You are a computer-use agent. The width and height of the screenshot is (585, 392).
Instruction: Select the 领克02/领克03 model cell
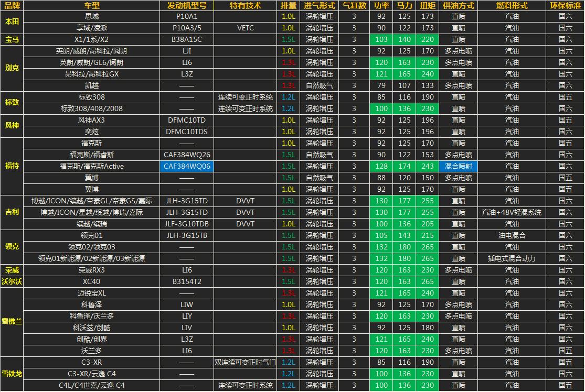(91, 247)
